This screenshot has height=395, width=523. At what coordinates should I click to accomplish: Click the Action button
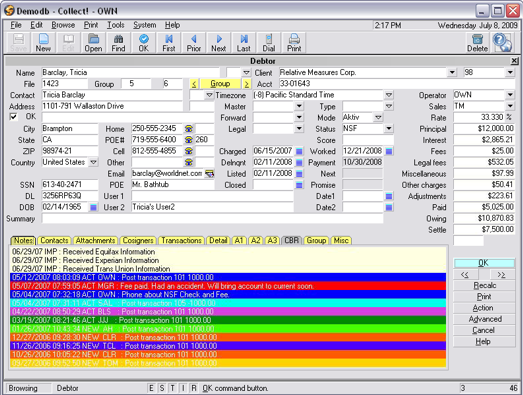click(484, 308)
